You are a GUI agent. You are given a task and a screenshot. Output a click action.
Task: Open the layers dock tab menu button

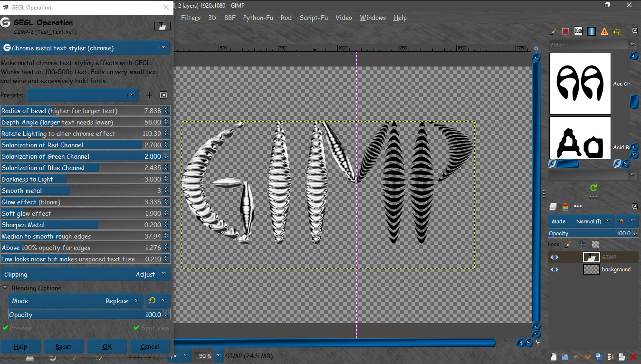[634, 206]
